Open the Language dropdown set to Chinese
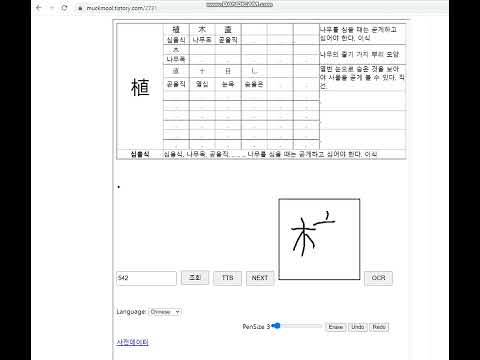 point(165,312)
